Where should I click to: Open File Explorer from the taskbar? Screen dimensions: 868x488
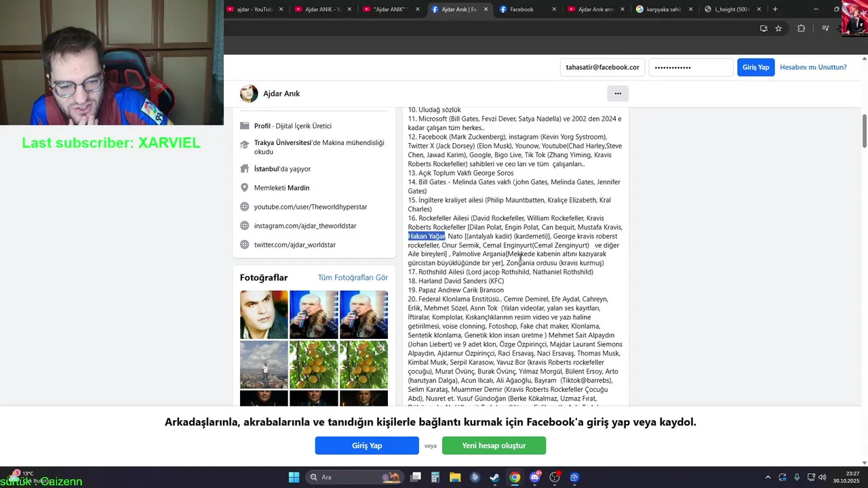455,477
